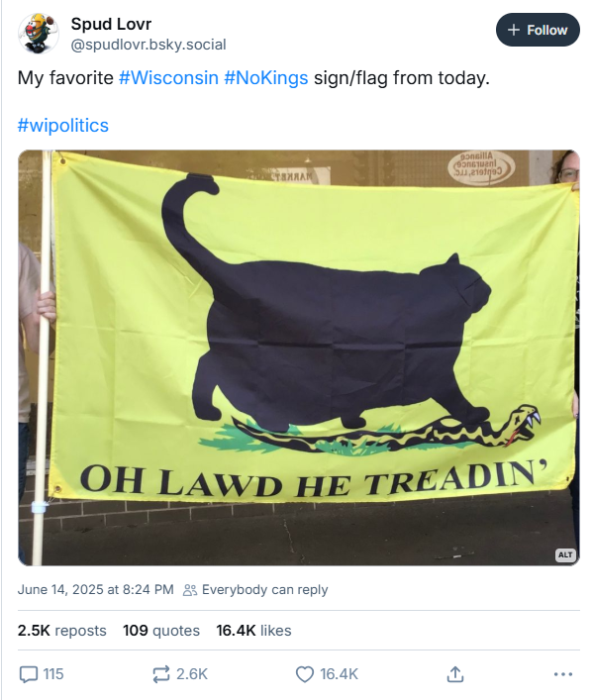The height and width of the screenshot is (700, 593).
Task: View the 109 quotes list
Action: click(161, 631)
